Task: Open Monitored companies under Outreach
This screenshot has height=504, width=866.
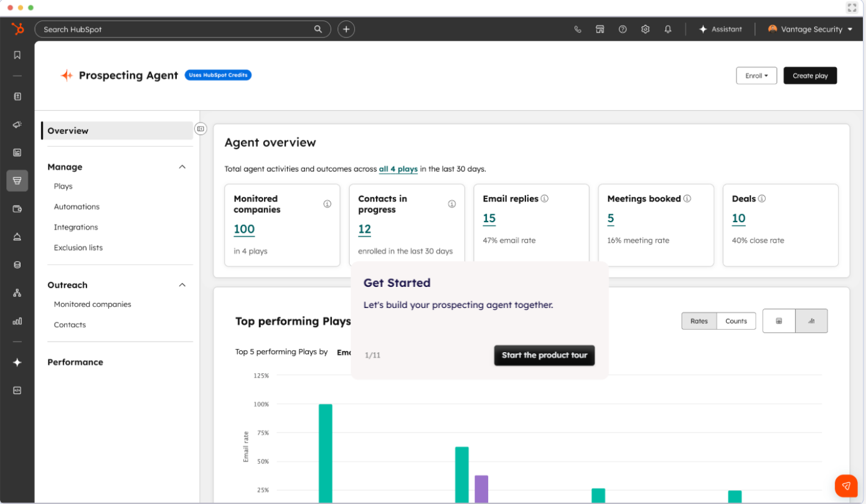Action: click(93, 304)
